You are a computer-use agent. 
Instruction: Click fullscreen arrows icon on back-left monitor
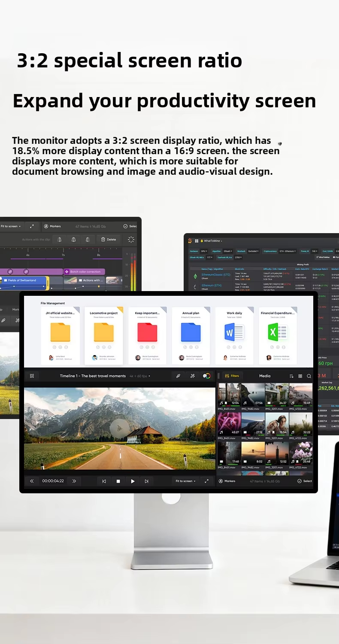point(32,226)
